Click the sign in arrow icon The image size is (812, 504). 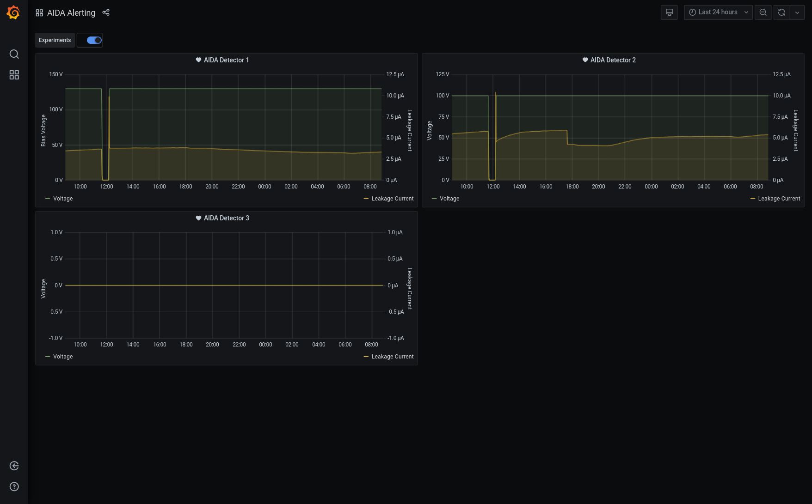tap(14, 466)
